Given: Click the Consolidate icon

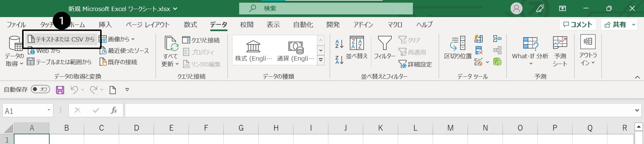Looking at the screenshot, I should (497, 39).
